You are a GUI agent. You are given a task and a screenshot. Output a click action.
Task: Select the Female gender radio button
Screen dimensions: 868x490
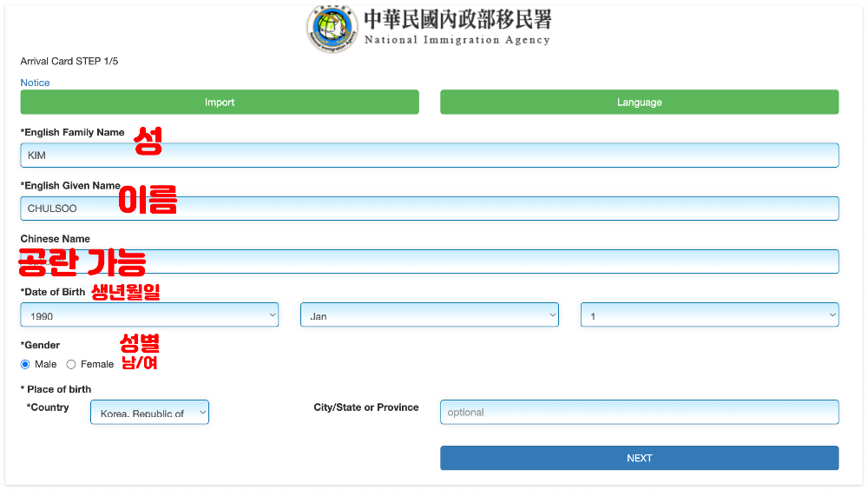(x=71, y=364)
